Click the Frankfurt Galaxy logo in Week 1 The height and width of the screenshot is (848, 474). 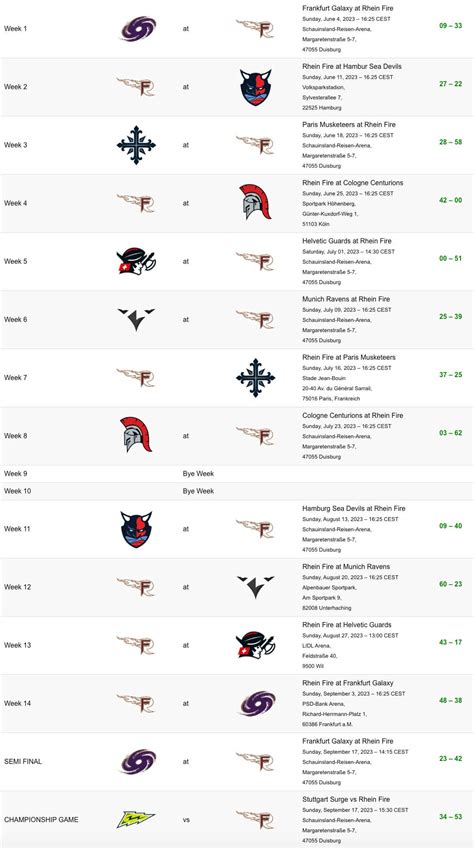pyautogui.click(x=137, y=29)
